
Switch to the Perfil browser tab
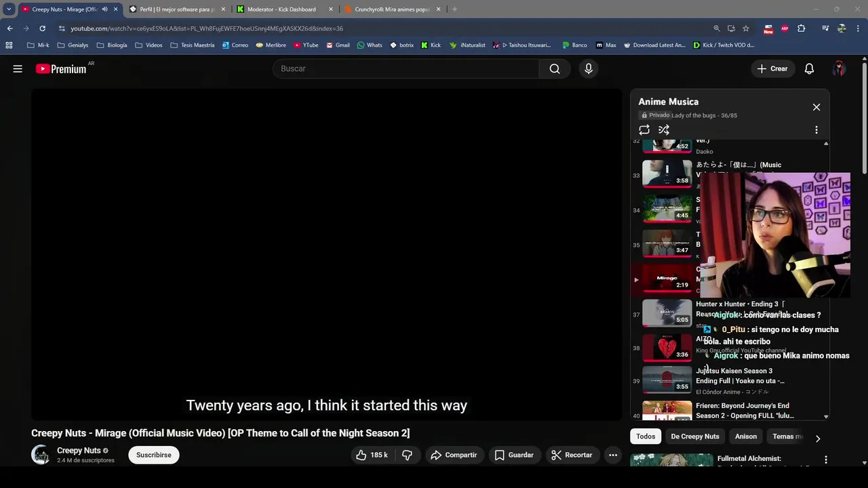click(176, 9)
